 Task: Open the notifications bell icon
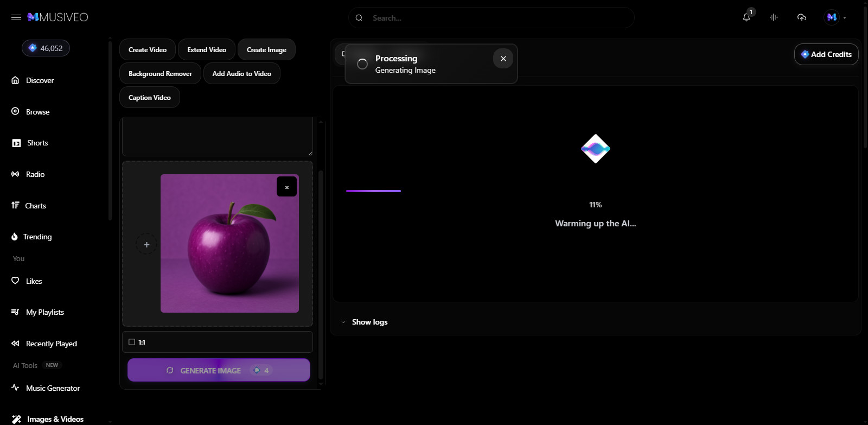[x=746, y=17]
